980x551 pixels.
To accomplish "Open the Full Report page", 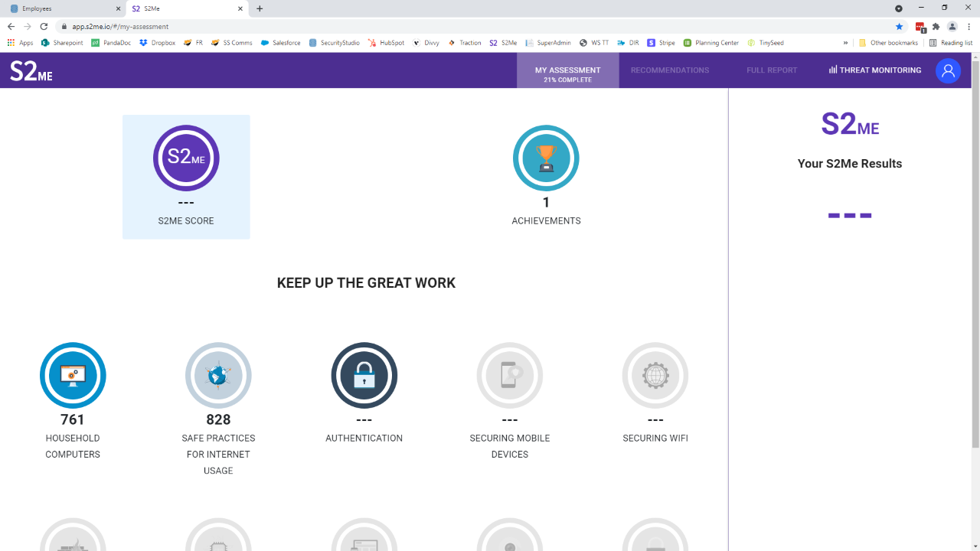I will coord(772,70).
